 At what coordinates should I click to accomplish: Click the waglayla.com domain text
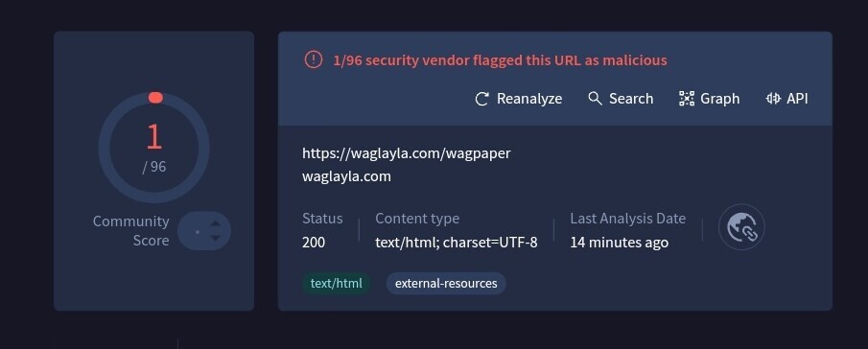coord(346,176)
